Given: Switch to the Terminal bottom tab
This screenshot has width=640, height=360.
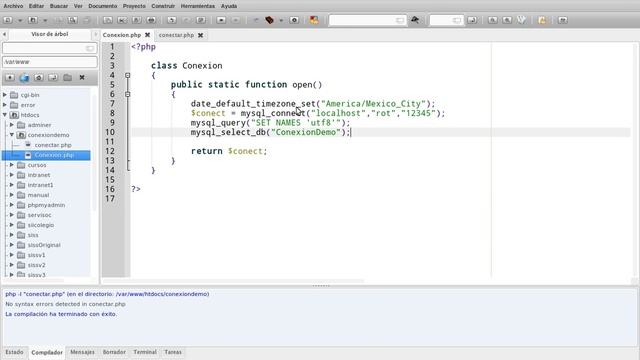Looking at the screenshot, I should (x=145, y=352).
